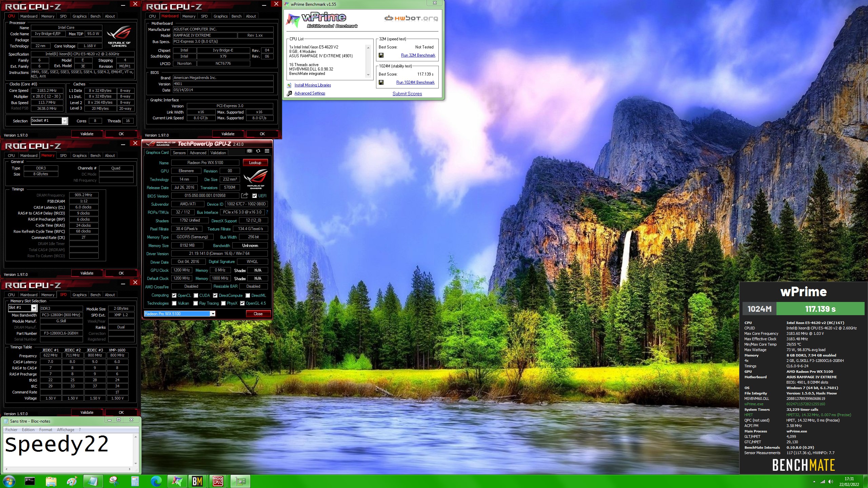Click Run 32M Benchmark link

418,55
